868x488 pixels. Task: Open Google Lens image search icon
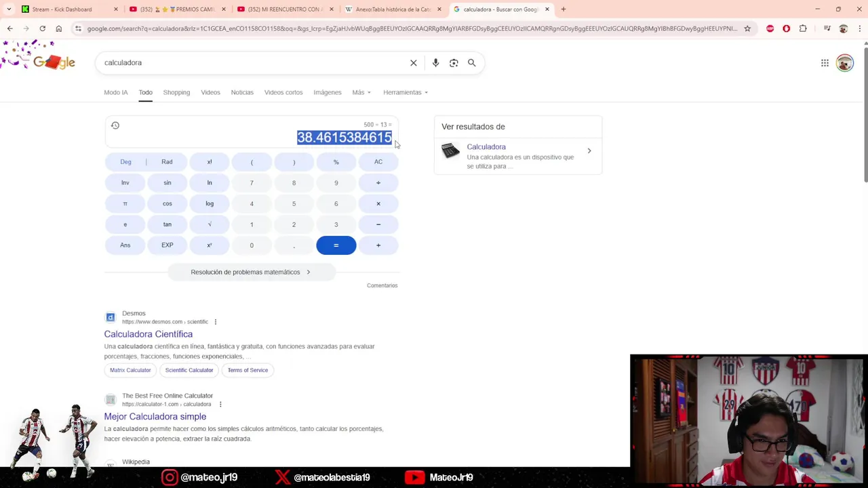pos(454,62)
